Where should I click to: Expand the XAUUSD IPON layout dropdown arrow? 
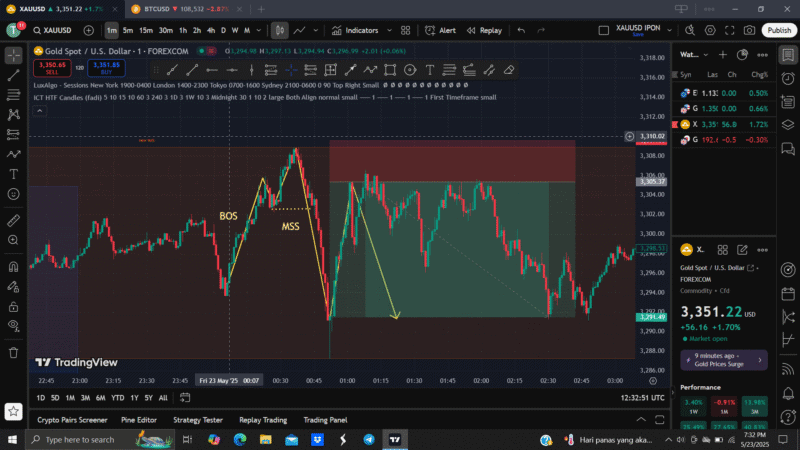click(x=668, y=30)
